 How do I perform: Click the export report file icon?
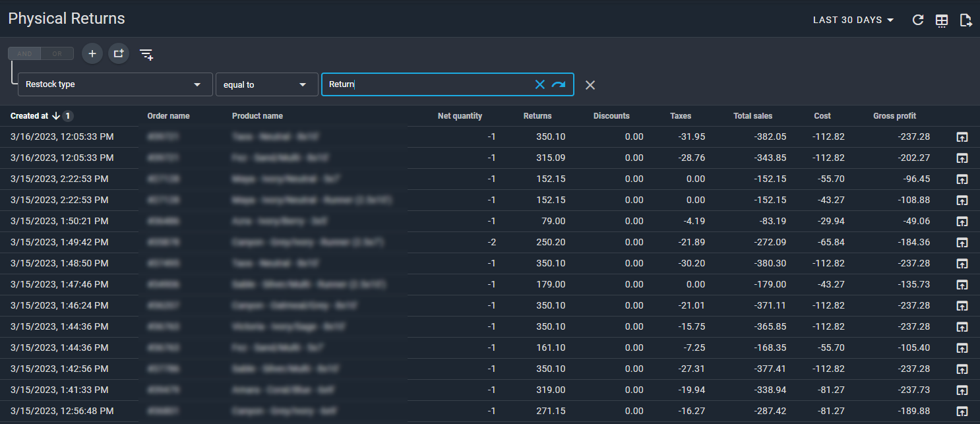966,20
